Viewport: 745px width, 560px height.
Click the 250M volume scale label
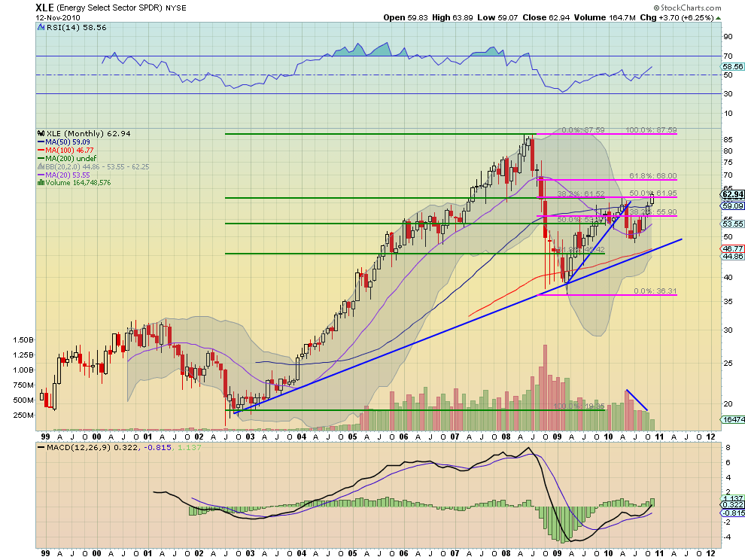pyautogui.click(x=23, y=415)
